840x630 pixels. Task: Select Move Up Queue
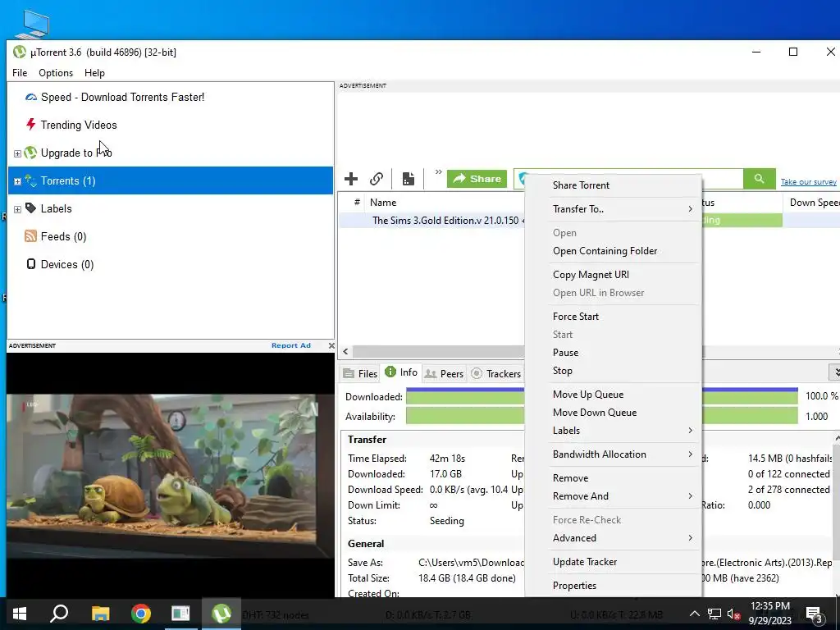pos(623,395)
